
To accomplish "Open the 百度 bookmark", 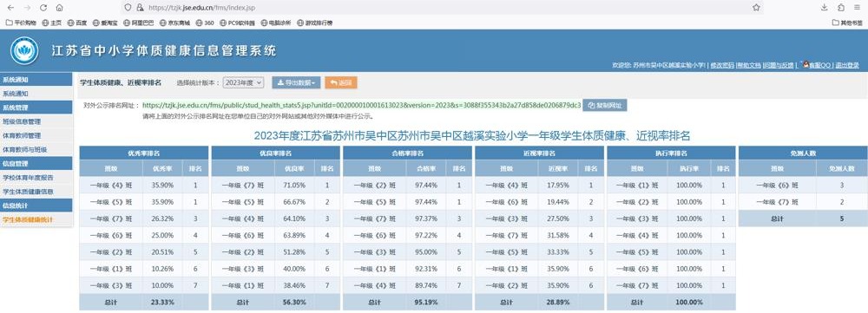I will click(77, 23).
